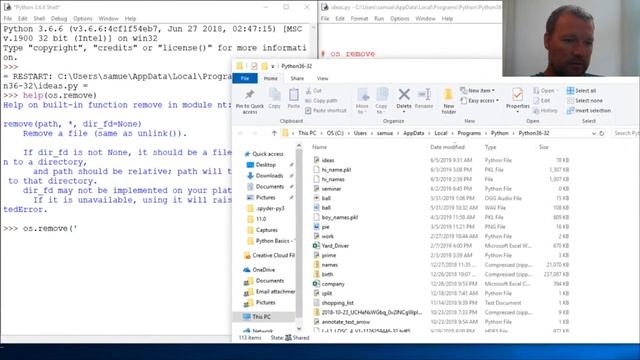640x360 pixels.
Task: Click the Rename icon
Action: click(x=424, y=94)
